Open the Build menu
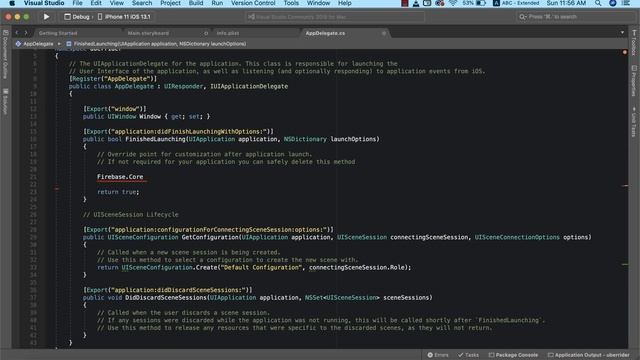Image resolution: width=640 pixels, height=360 pixels. (x=196, y=3)
